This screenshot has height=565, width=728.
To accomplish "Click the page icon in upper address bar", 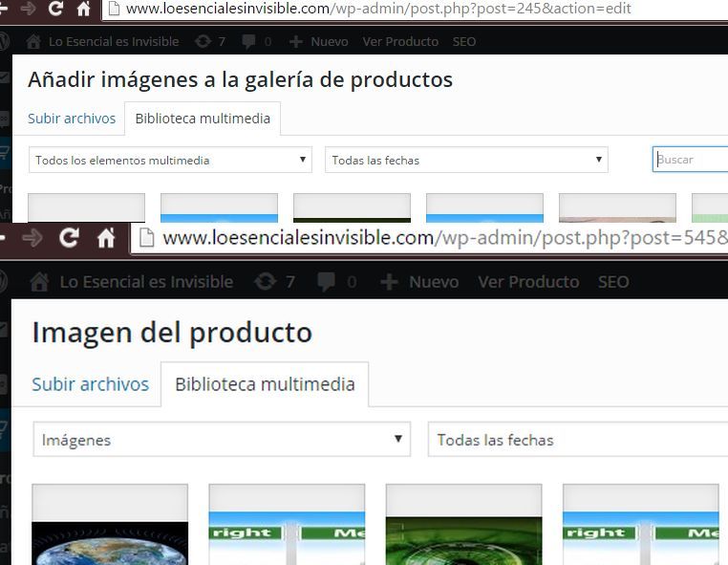I will [x=115, y=9].
